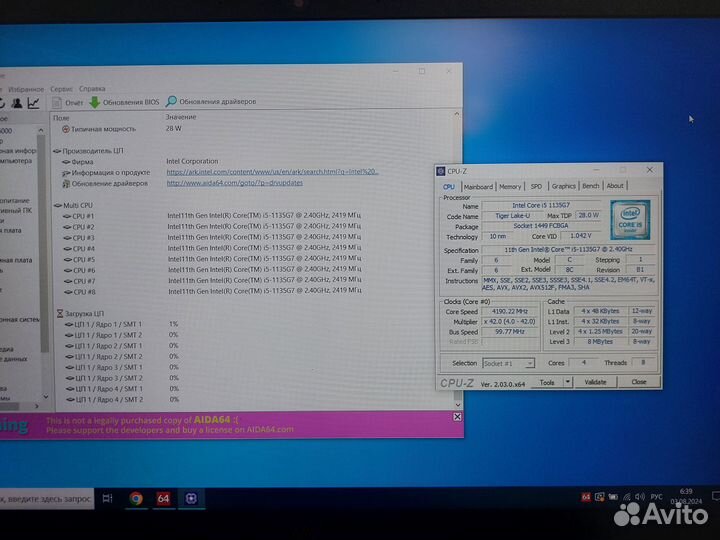The height and width of the screenshot is (540, 720).
Task: Click the AIDA64 tray icon
Action: 585,497
